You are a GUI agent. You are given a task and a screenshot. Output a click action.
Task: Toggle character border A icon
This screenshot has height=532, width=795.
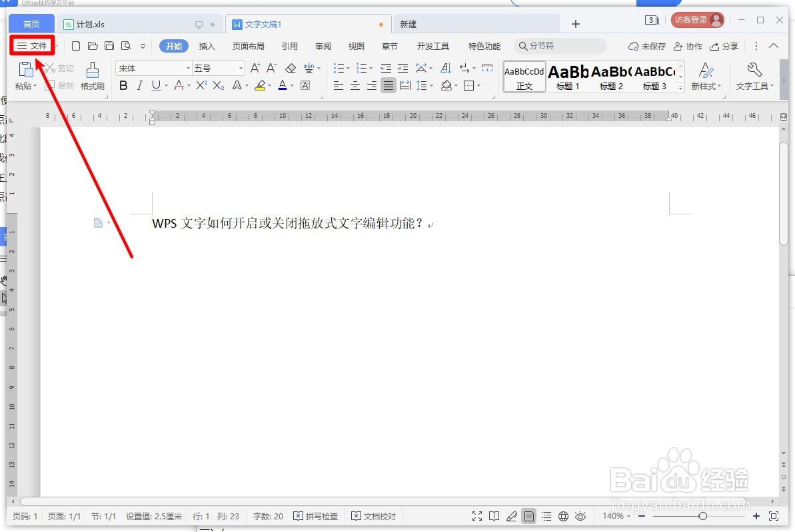[305, 86]
